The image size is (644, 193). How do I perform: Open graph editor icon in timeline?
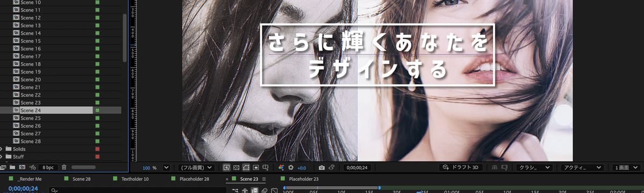[x=274, y=190]
